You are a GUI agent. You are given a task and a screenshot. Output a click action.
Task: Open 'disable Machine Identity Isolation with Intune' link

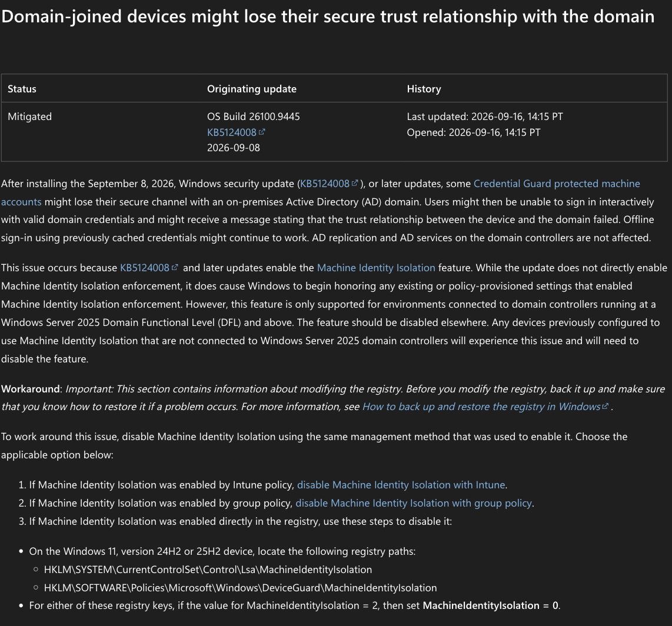(401, 485)
